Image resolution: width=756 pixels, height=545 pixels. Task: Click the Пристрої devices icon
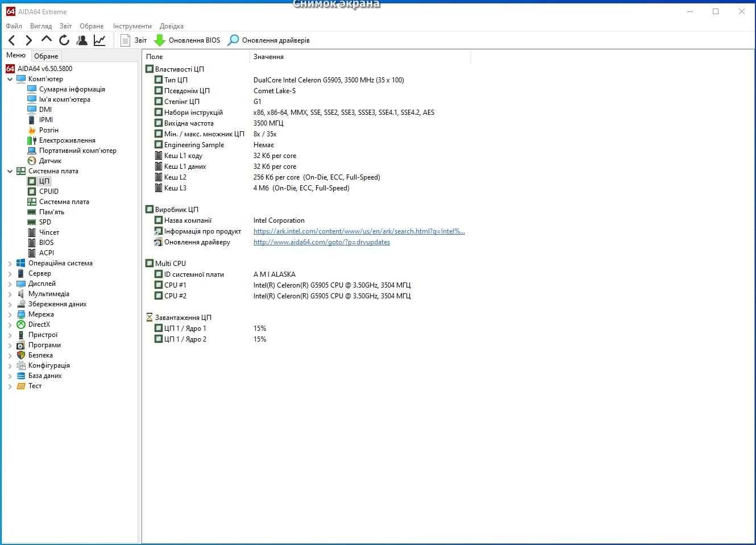tap(21, 335)
